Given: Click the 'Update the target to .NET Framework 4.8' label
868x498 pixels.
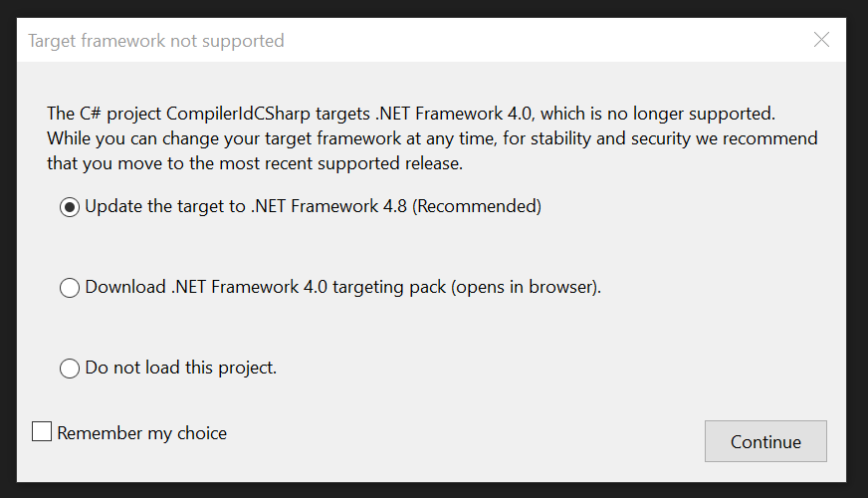Looking at the screenshot, I should [249, 207].
